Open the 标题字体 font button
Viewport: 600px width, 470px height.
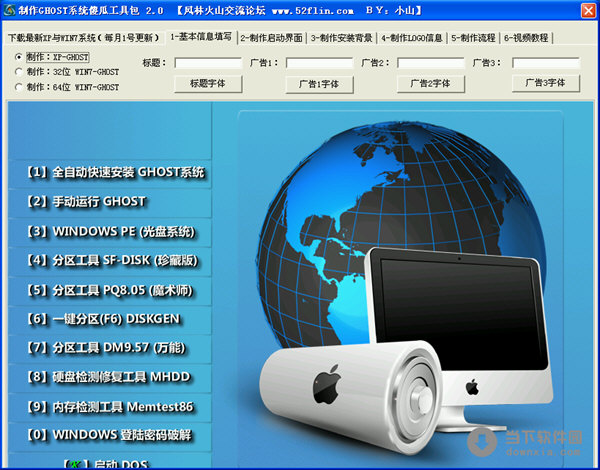tap(208, 83)
